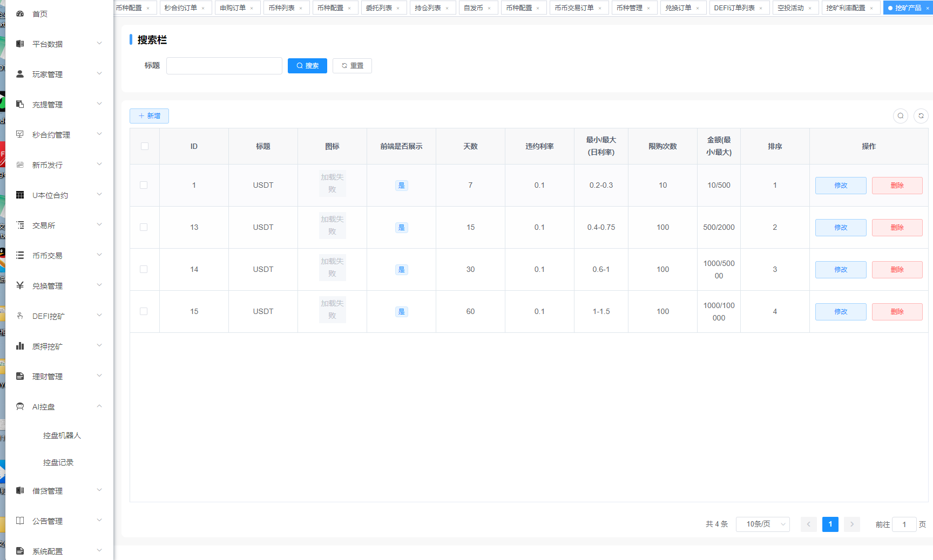
Task: Click the 充提管理 sidebar icon
Action: (x=20, y=104)
